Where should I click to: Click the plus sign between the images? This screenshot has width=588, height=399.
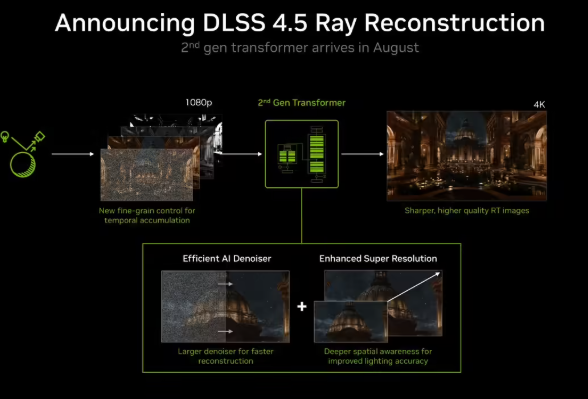(302, 307)
